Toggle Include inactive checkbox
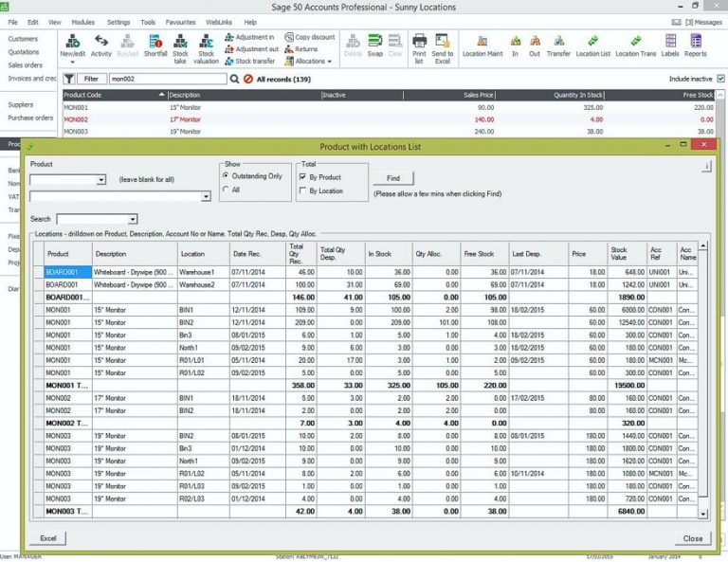Screen dimensions: 728x562 pyautogui.click(x=720, y=79)
